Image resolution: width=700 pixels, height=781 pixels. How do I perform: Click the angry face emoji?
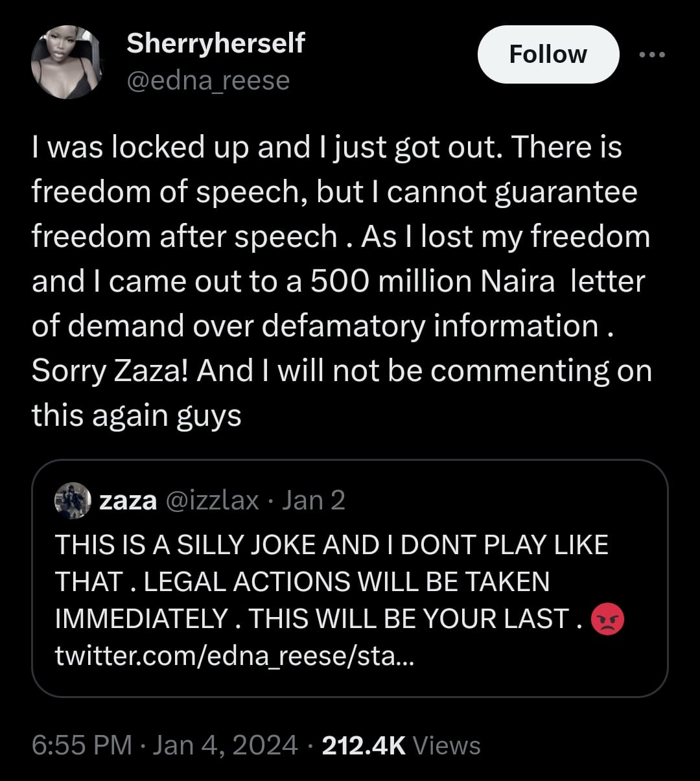tap(608, 619)
